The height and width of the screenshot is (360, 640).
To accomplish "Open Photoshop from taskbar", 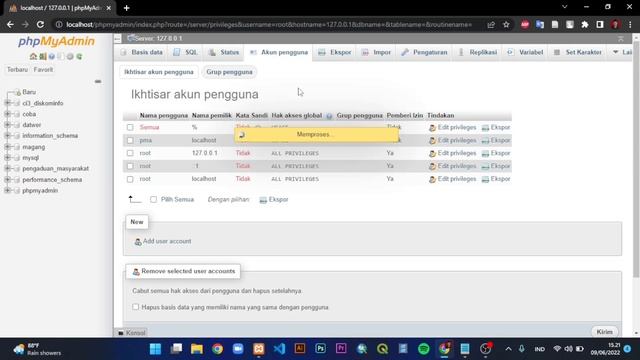I will (320, 348).
